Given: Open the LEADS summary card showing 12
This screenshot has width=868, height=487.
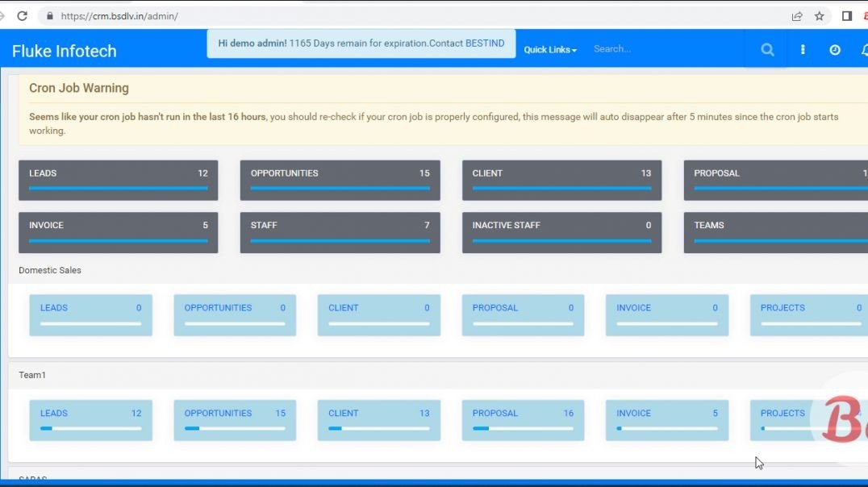Looking at the screenshot, I should pos(118,179).
